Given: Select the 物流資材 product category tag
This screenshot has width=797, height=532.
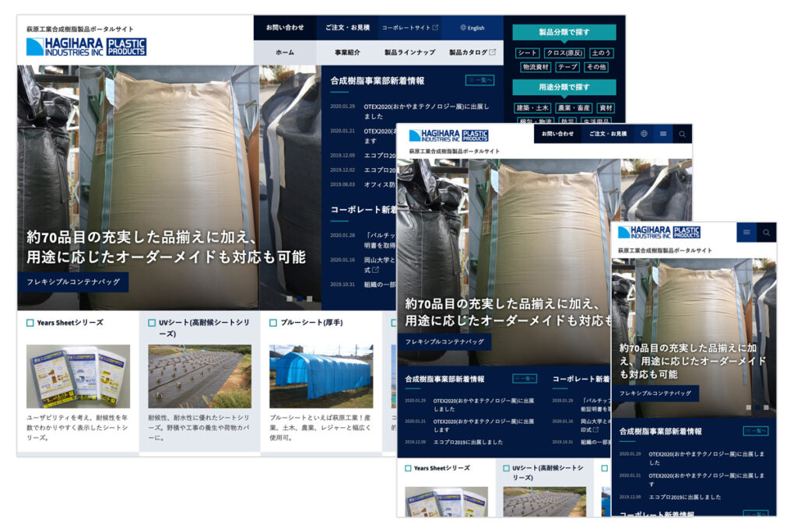Looking at the screenshot, I should pos(535,67).
